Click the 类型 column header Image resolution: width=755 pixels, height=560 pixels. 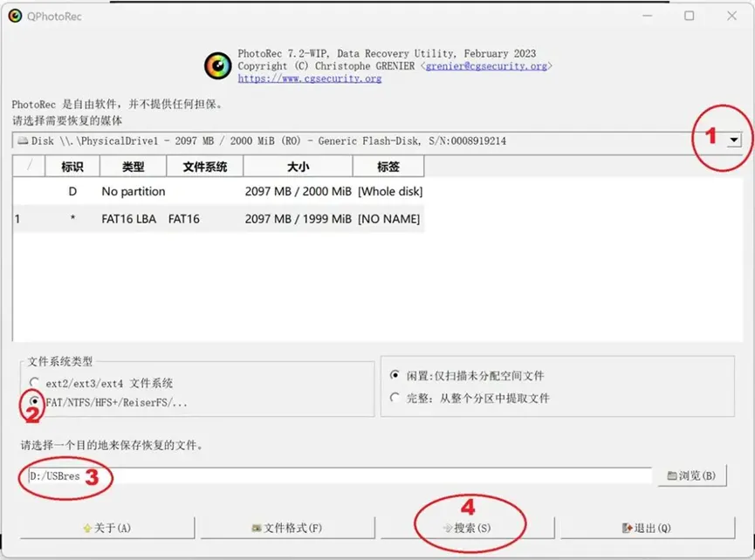[x=133, y=167]
